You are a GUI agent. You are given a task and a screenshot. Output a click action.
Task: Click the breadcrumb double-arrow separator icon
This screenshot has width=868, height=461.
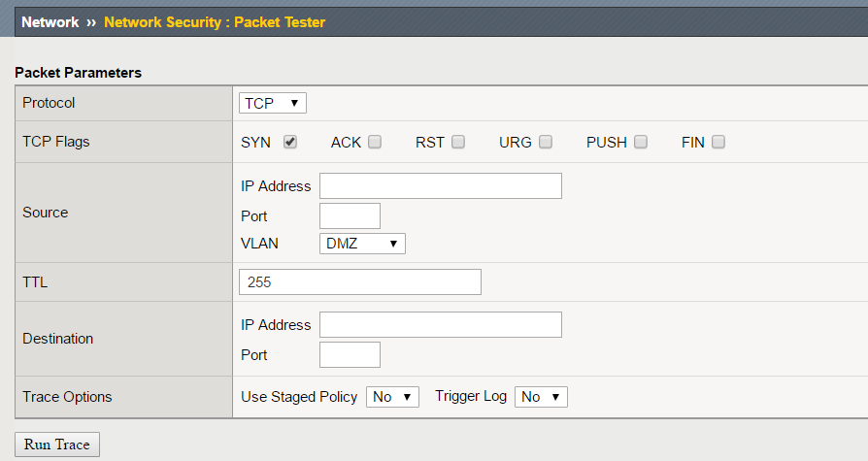(x=91, y=22)
